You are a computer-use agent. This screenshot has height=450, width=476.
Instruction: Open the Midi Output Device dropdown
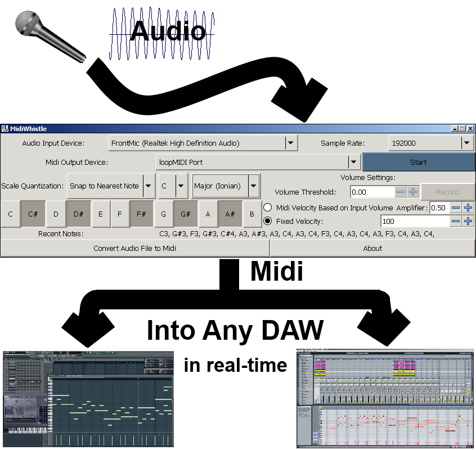353,162
